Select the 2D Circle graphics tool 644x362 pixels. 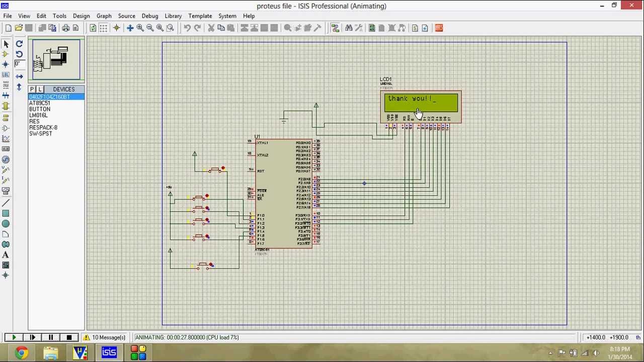coord(6,224)
